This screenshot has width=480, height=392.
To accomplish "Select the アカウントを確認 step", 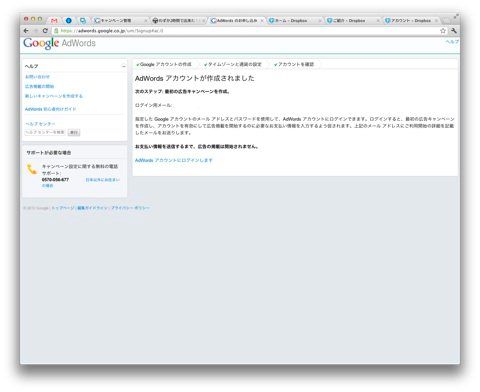I will [x=294, y=64].
